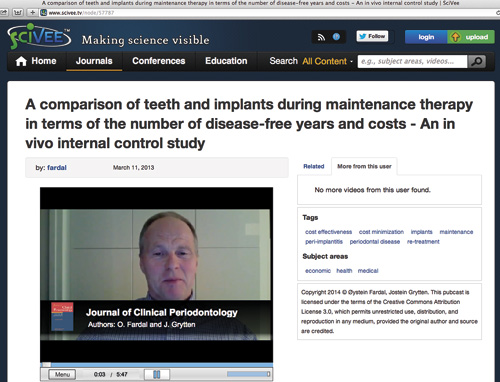500x382 pixels.
Task: Open the economic subject area
Action: point(318,271)
